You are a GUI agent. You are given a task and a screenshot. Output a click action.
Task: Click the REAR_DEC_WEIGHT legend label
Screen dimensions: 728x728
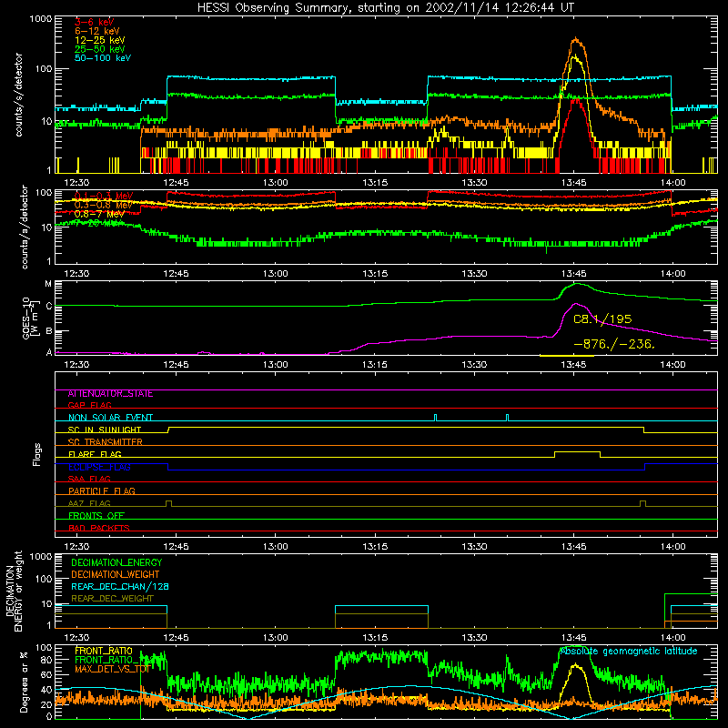(x=112, y=599)
